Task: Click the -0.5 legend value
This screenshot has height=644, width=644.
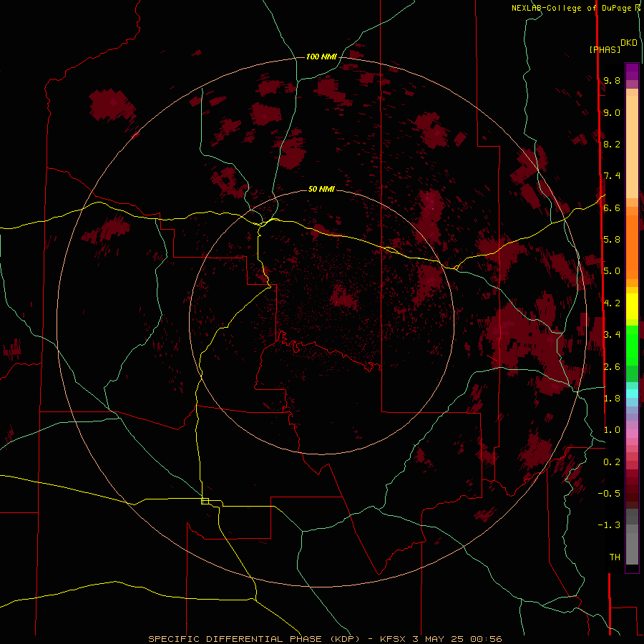Action: (x=609, y=494)
